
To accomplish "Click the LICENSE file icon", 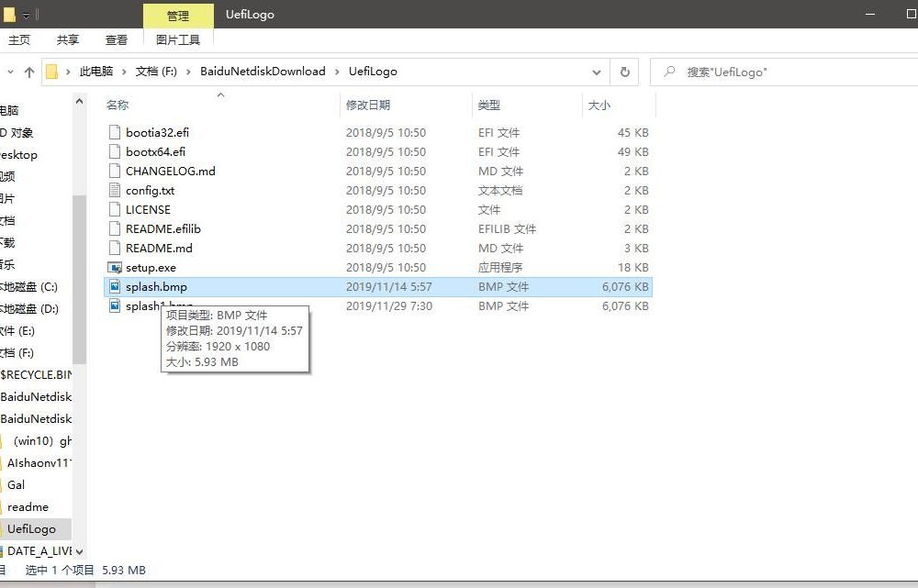I will [115, 209].
